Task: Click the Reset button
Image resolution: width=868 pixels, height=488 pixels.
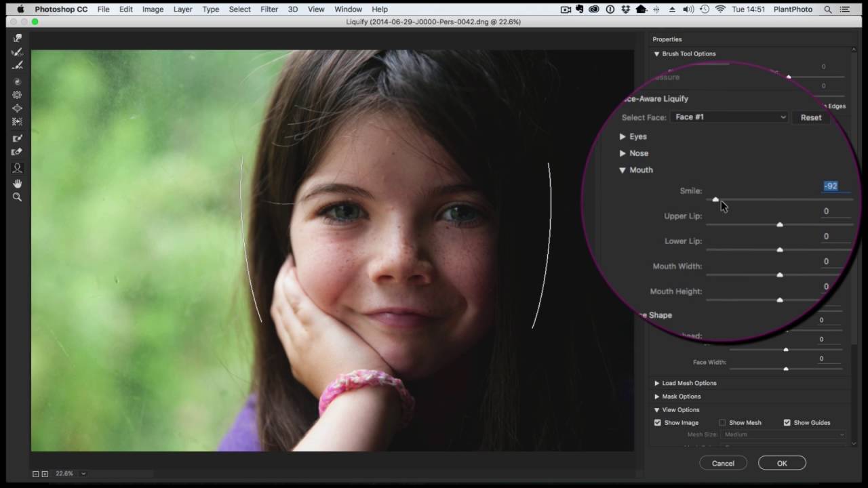Action: tap(811, 117)
